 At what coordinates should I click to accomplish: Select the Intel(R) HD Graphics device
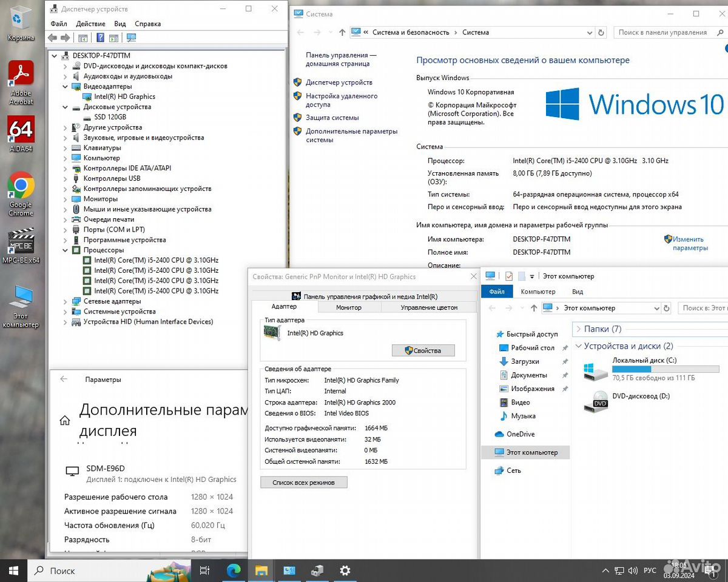pyautogui.click(x=124, y=96)
